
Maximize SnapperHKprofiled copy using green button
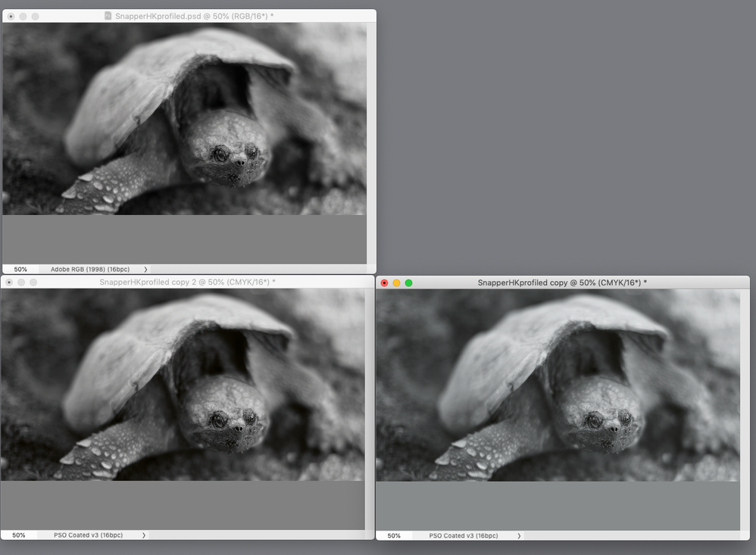[x=409, y=282]
